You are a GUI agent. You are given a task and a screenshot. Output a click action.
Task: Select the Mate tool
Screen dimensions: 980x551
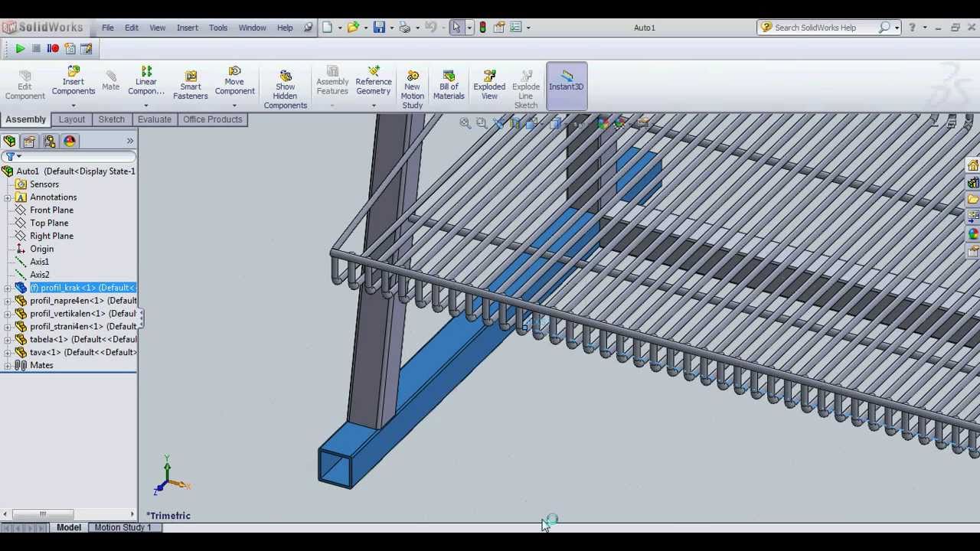[x=111, y=80]
